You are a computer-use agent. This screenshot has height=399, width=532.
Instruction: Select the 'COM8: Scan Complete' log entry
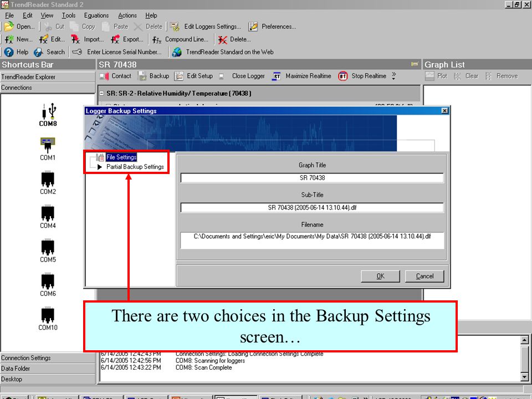pos(203,367)
